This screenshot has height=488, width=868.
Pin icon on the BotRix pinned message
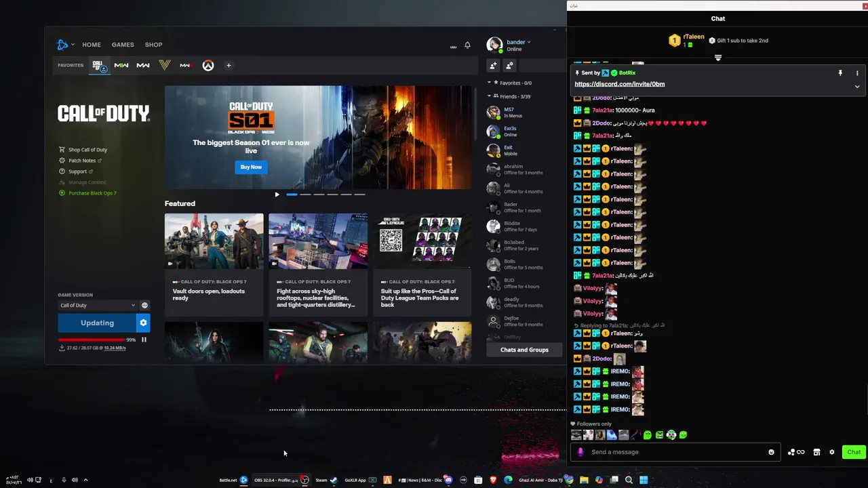pos(840,73)
